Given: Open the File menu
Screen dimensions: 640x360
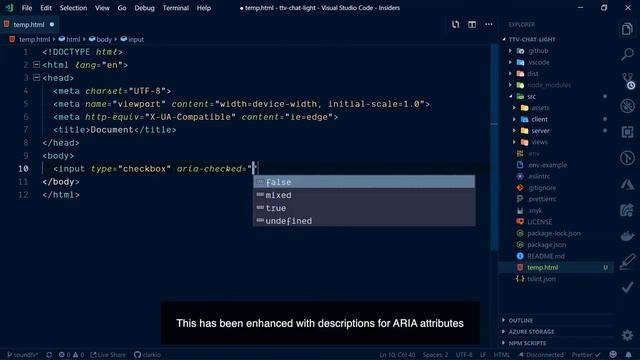Looking at the screenshot, I should (x=27, y=8).
